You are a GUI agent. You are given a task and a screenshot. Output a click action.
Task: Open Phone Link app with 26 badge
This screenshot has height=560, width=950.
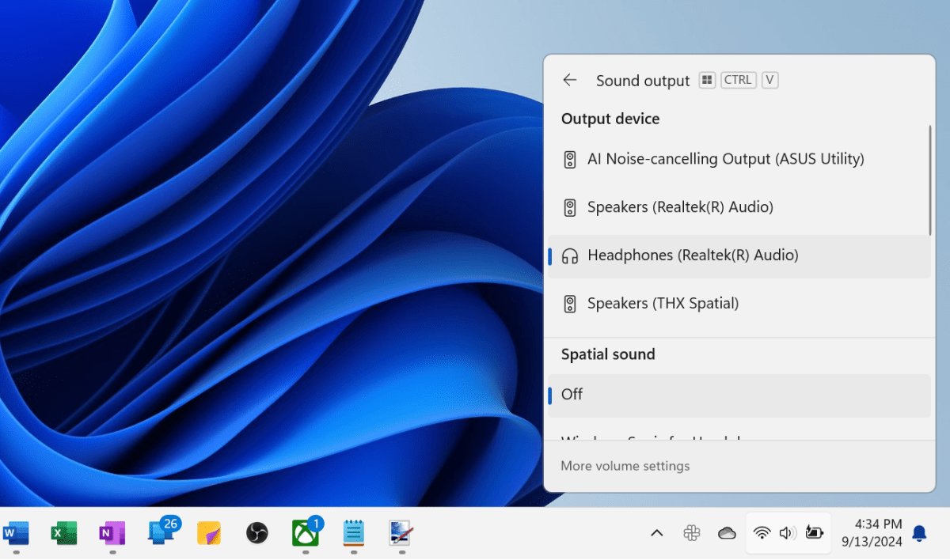[x=163, y=531]
